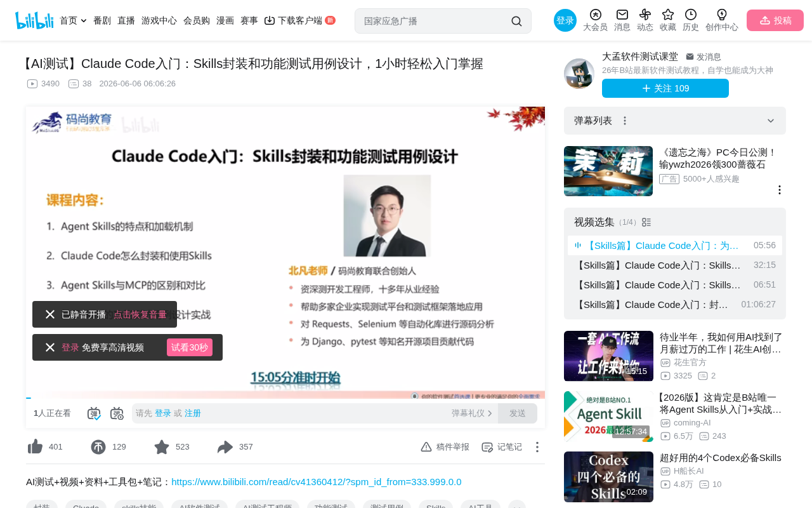812x508 pixels.
Task: Open 会员购 nav item
Action: [x=197, y=20]
